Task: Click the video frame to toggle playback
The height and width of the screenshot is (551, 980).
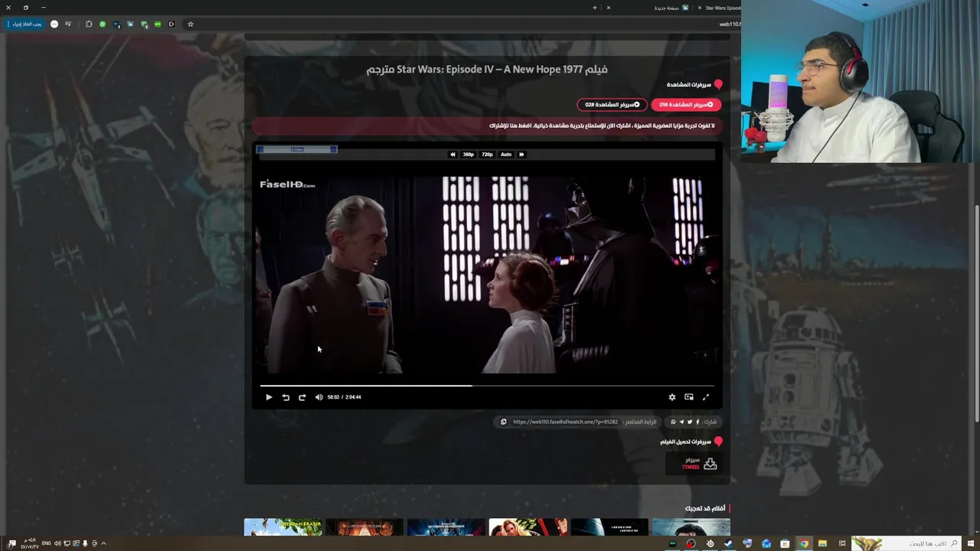Action: [487, 275]
